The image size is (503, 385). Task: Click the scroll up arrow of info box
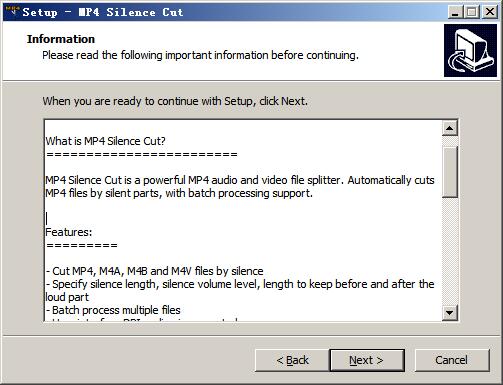(x=450, y=128)
